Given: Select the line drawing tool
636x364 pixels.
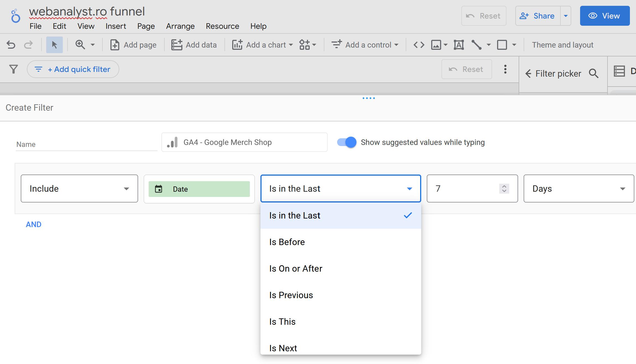Looking at the screenshot, I should pos(477,45).
